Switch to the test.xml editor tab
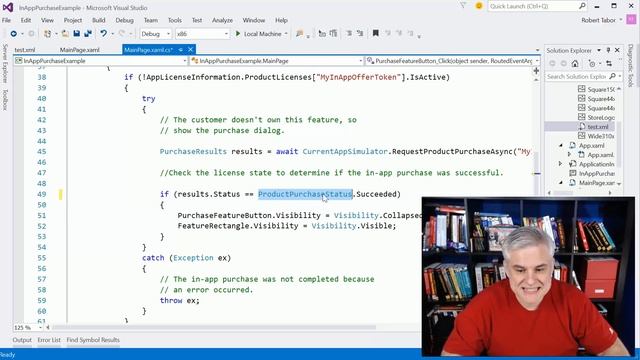 point(25,50)
